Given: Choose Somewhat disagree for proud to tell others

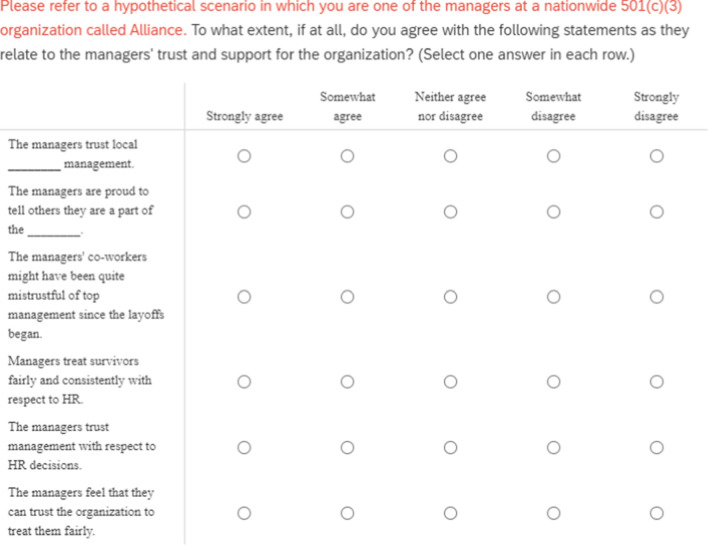Looking at the screenshot, I should tap(553, 211).
